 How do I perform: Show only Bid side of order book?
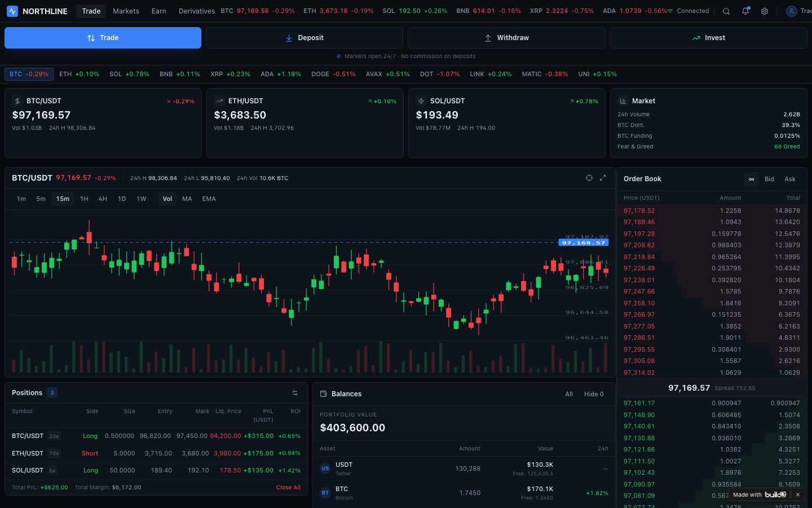point(770,179)
